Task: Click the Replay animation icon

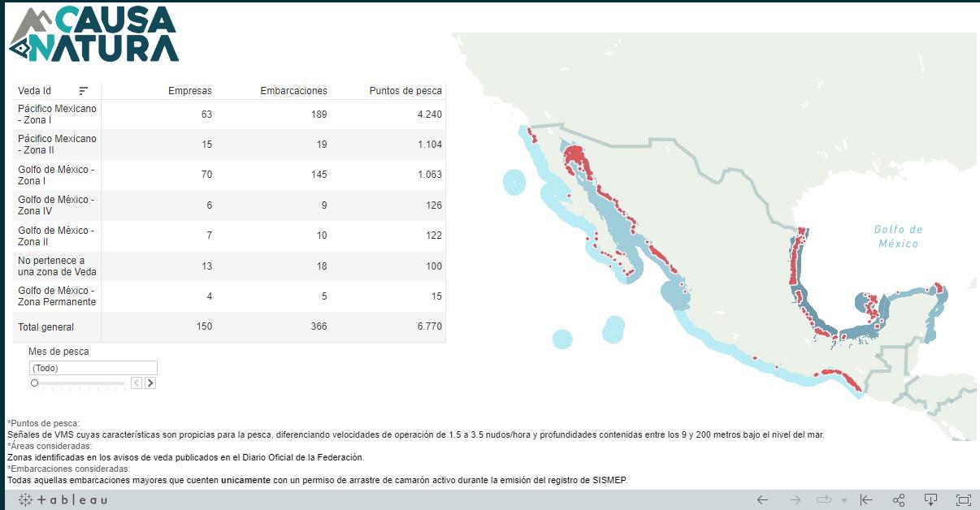Action: point(824,500)
